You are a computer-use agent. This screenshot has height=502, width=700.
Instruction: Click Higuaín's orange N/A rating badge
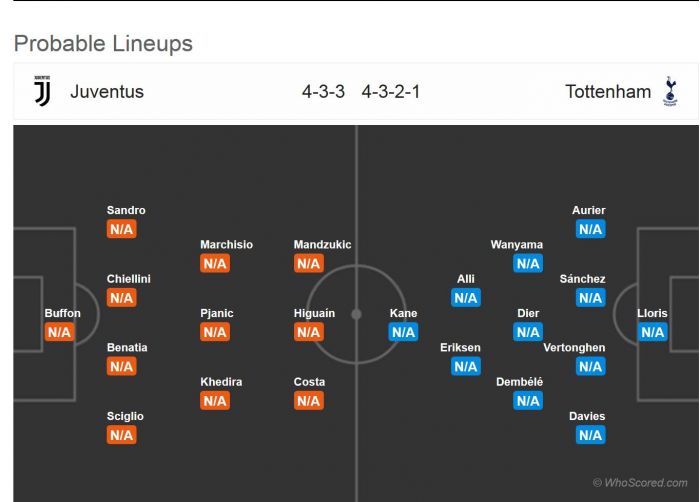click(x=308, y=332)
